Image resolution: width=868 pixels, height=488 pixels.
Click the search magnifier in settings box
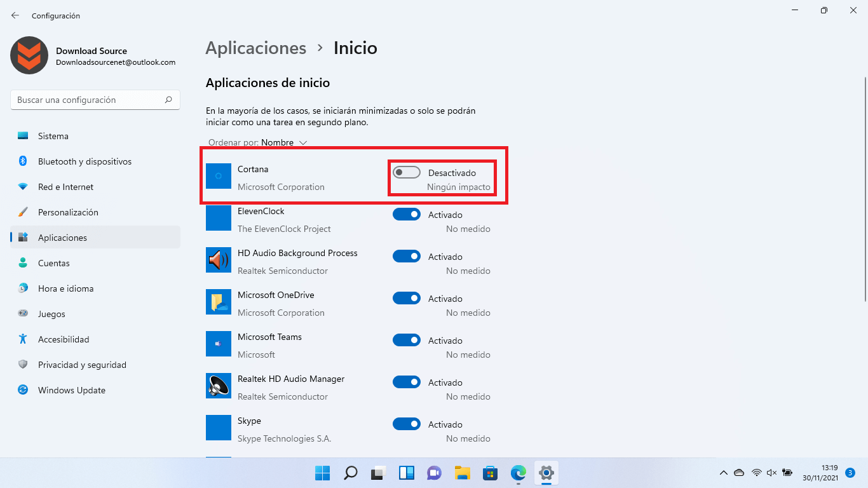tap(168, 100)
